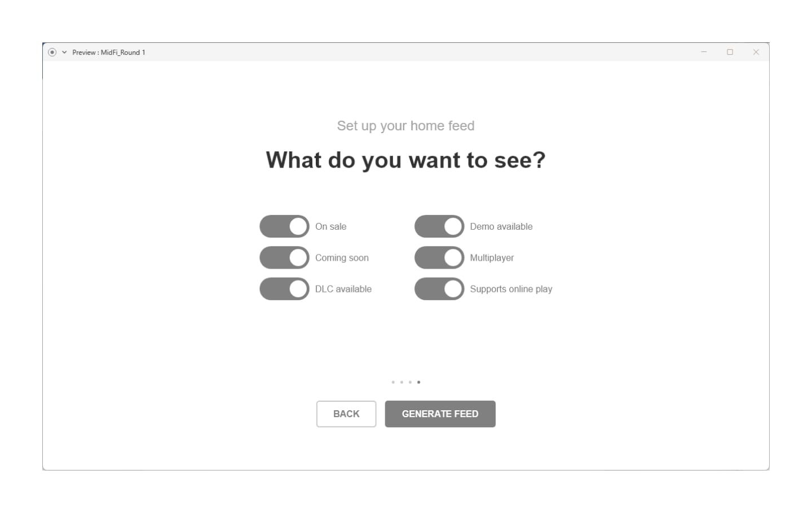
Task: Click the BACK button
Action: (346, 414)
